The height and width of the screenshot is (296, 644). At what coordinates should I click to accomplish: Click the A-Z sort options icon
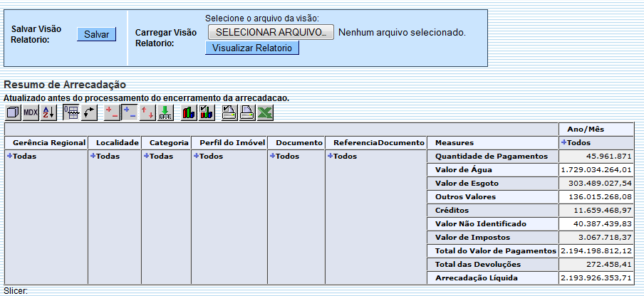pyautogui.click(x=48, y=112)
